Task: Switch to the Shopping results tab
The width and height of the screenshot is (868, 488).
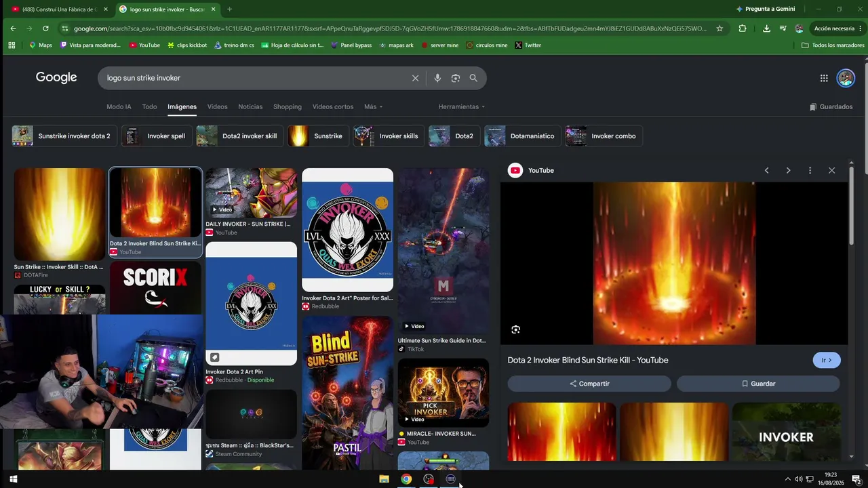Action: coord(288,106)
